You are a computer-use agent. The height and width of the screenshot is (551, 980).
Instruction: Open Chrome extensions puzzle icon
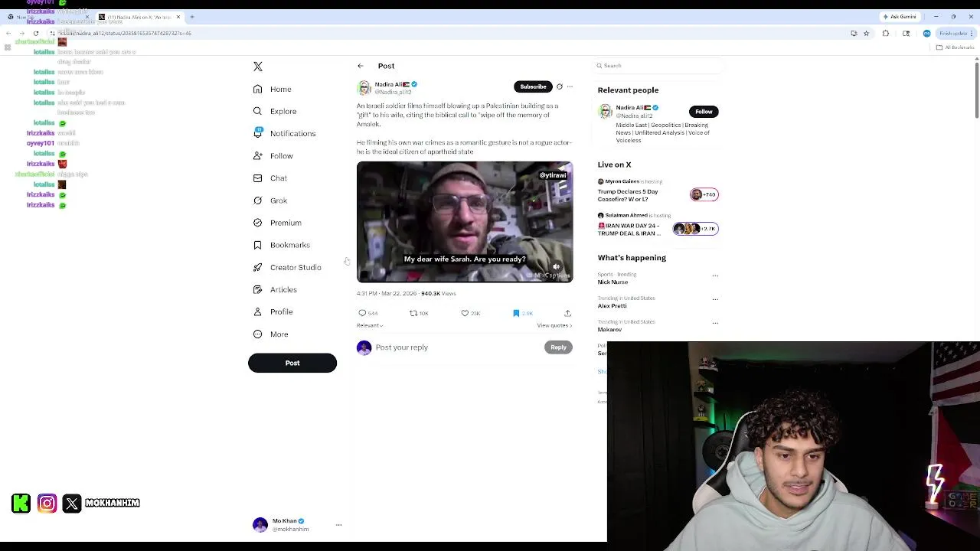coord(886,33)
